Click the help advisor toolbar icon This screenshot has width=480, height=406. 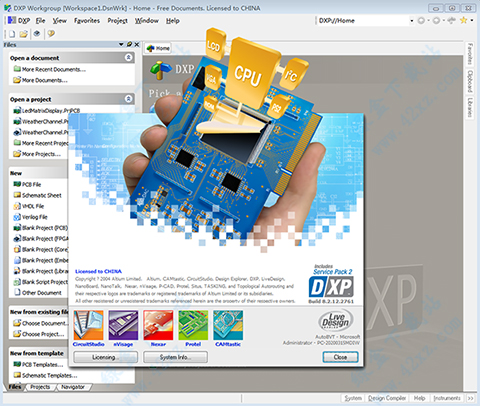pyautogui.click(x=51, y=34)
